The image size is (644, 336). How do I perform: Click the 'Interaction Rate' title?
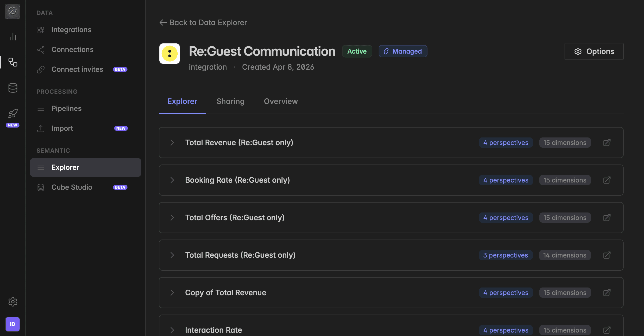pyautogui.click(x=214, y=330)
